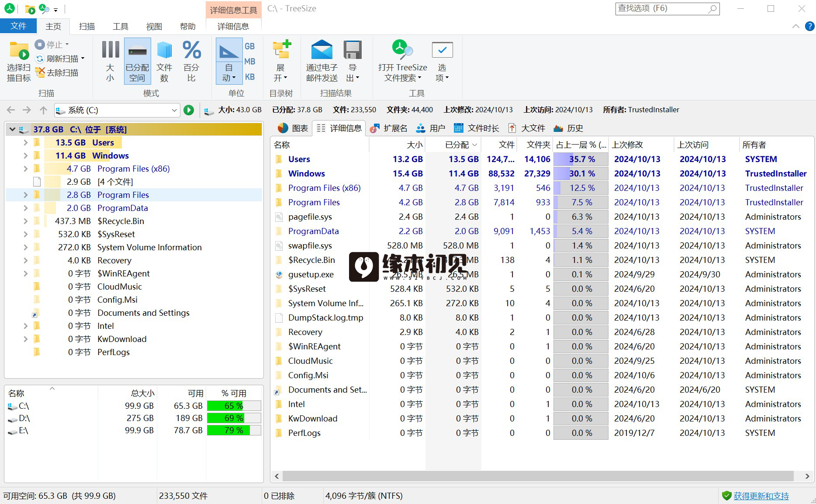Open the 图表 chart tab
The width and height of the screenshot is (816, 504).
(293, 128)
